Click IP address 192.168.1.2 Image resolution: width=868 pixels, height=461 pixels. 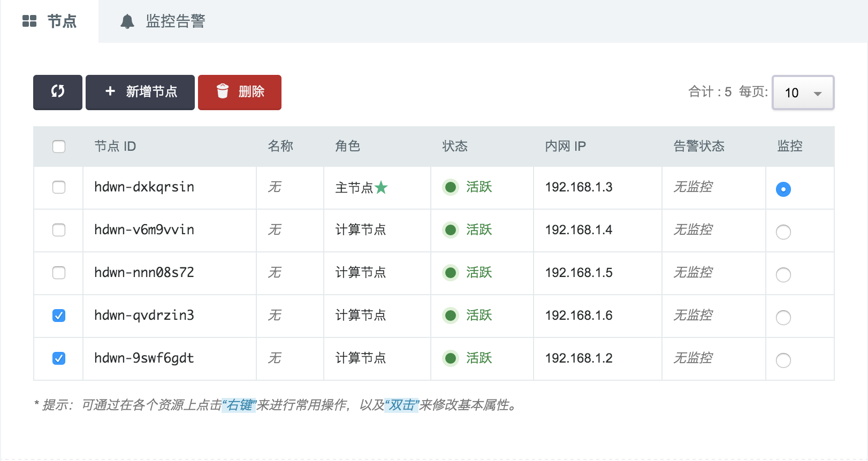coord(578,358)
